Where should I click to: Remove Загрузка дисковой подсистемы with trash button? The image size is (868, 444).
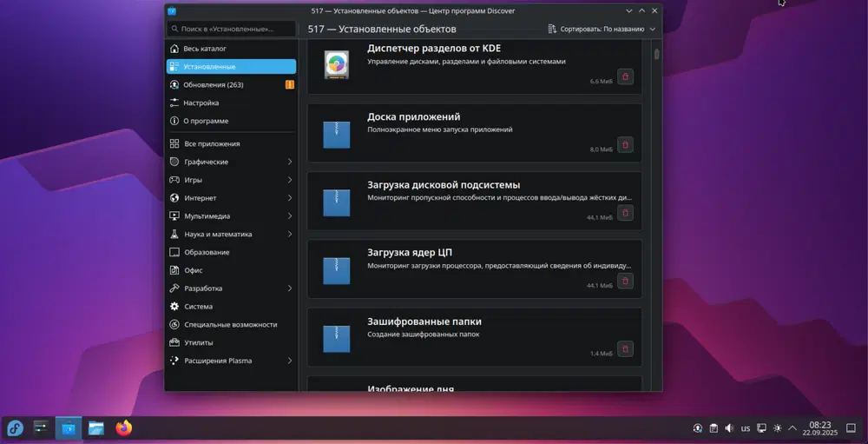pos(626,213)
